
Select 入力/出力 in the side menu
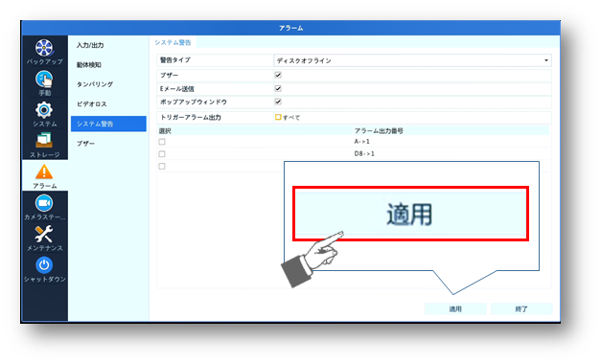(x=90, y=45)
